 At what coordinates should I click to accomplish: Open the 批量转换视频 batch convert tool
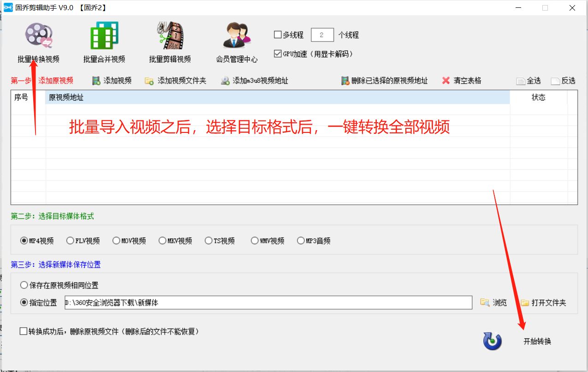(39, 42)
